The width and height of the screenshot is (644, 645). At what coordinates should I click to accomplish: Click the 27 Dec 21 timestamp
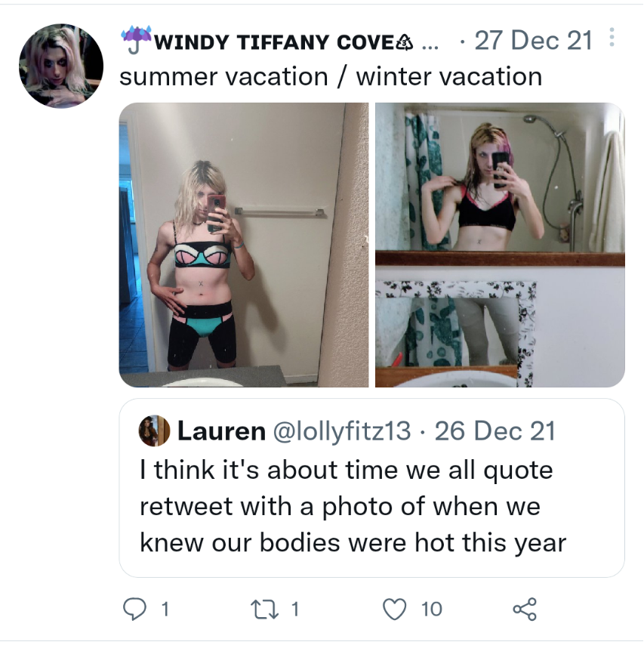pyautogui.click(x=533, y=41)
